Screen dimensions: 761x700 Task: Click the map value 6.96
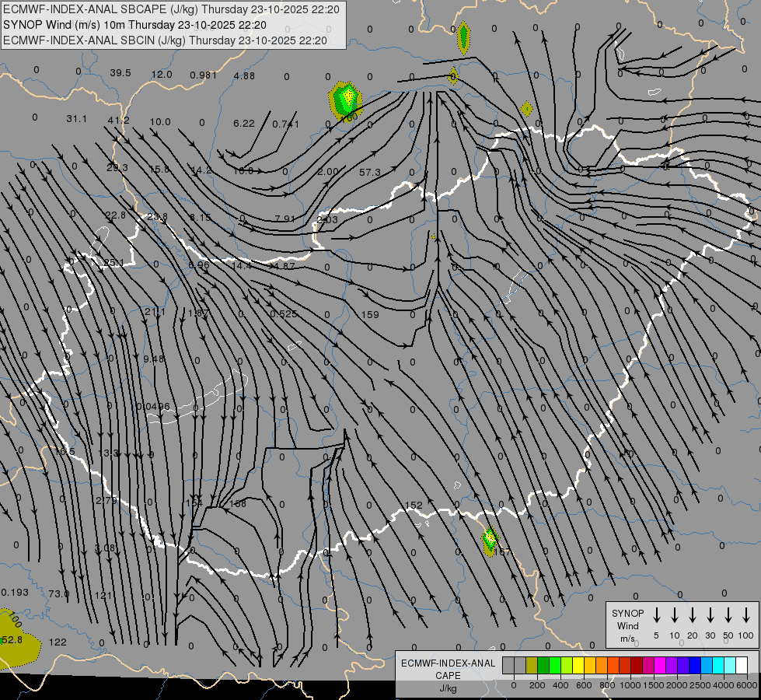point(199,264)
